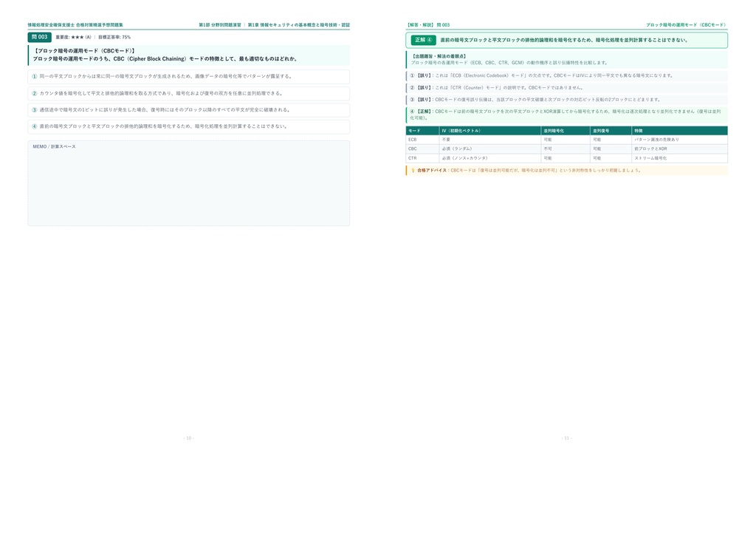
Task: Click explanation ② 【誤り】 about CTR (Counter) mode
Action: 567,88
